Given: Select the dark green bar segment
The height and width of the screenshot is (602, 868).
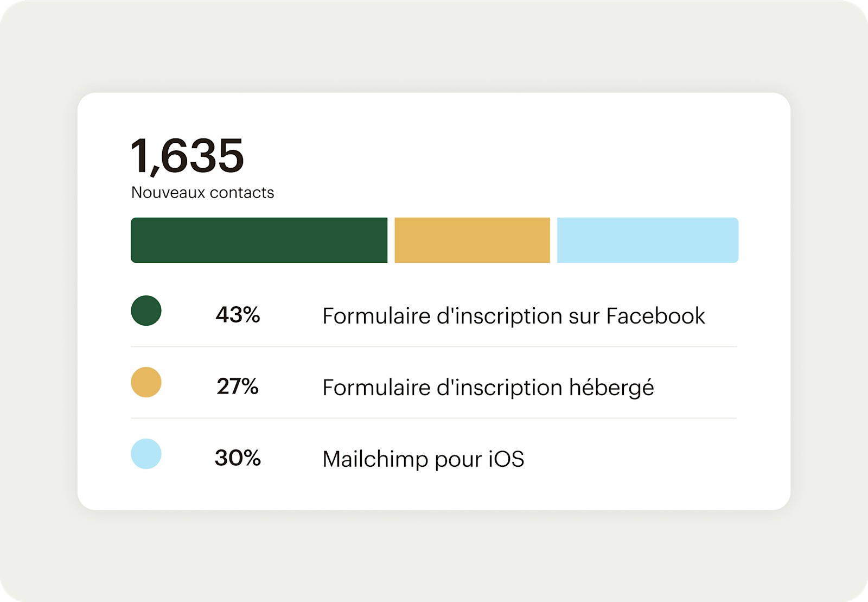Looking at the screenshot, I should tap(259, 240).
